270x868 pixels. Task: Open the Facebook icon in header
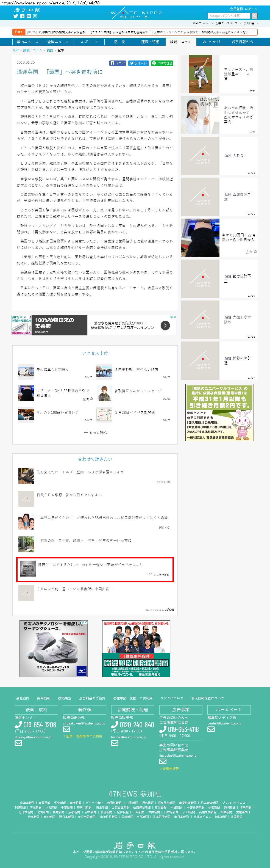tap(22, 16)
